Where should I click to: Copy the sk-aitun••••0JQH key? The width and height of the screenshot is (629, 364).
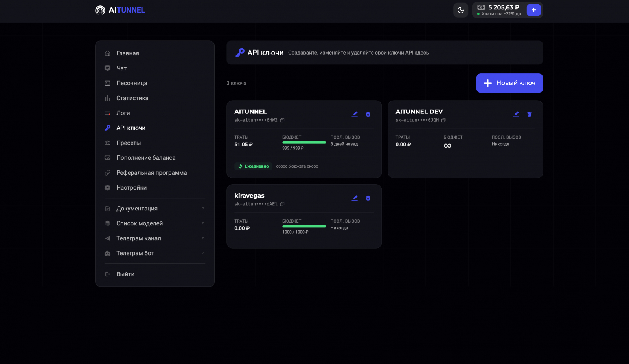point(443,120)
